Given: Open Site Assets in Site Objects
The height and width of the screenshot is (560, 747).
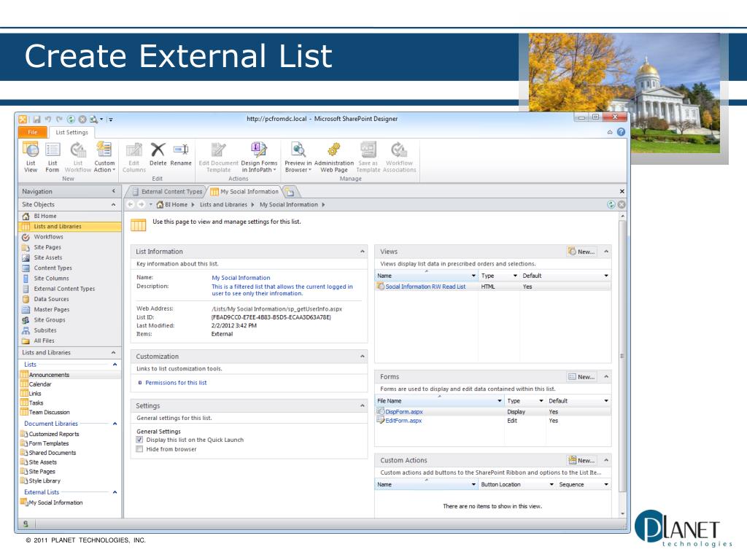Looking at the screenshot, I should pyautogui.click(x=69, y=257).
